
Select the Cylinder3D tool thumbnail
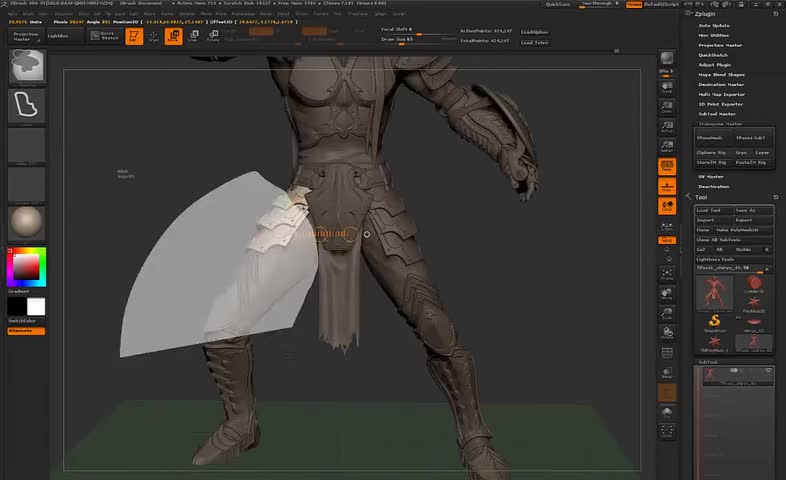pyautogui.click(x=754, y=285)
